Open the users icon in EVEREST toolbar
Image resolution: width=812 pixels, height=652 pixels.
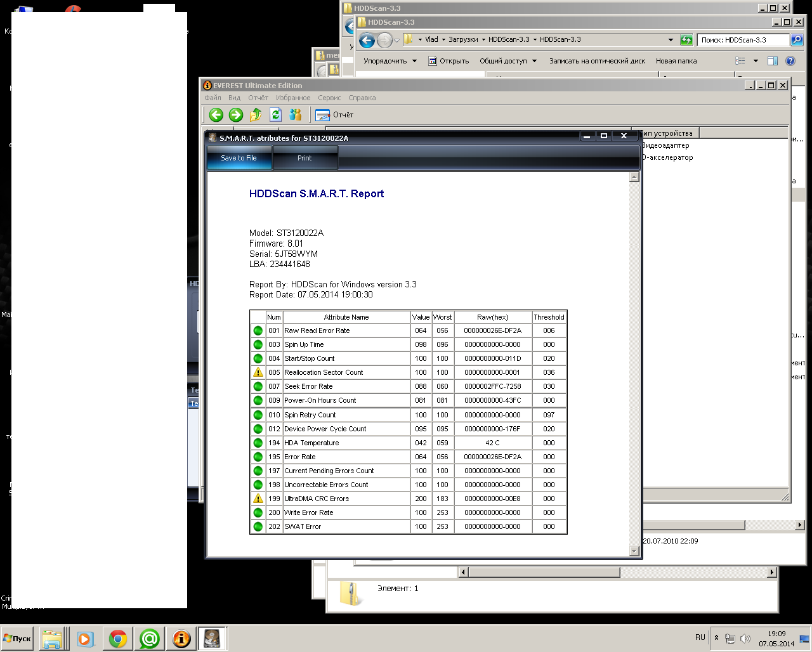pos(295,115)
